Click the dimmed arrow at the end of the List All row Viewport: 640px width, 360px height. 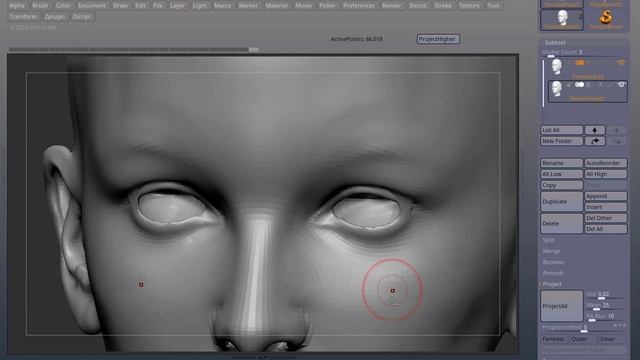pyautogui.click(x=616, y=130)
